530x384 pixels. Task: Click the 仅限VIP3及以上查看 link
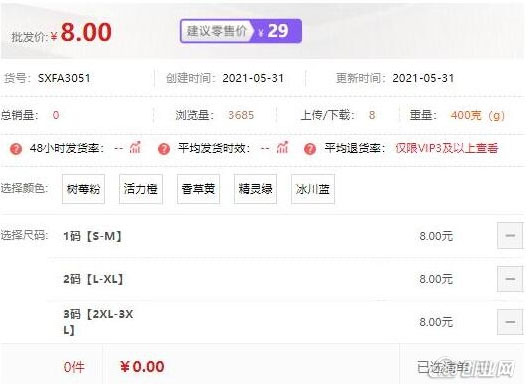click(x=447, y=148)
